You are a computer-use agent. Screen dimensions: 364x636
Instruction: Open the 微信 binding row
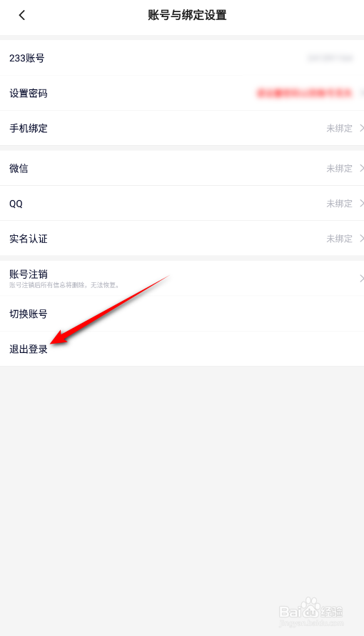[x=182, y=169]
